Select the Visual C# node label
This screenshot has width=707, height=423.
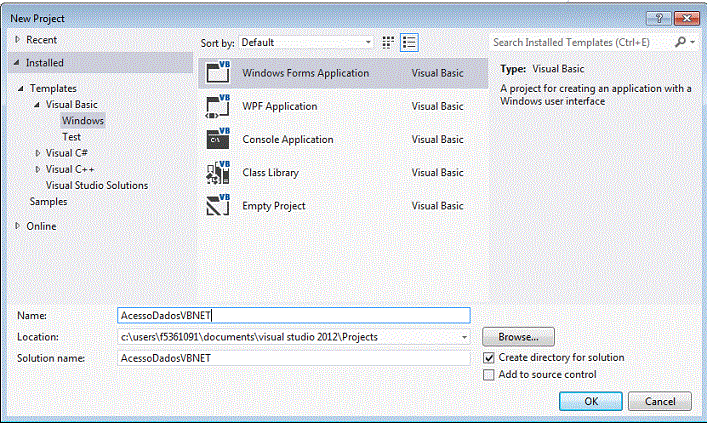67,153
